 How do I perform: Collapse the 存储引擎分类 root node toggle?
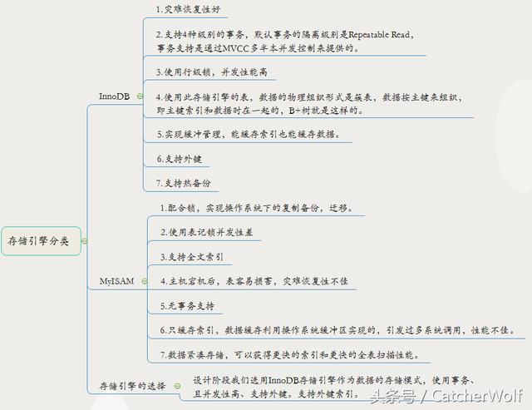tap(84, 240)
